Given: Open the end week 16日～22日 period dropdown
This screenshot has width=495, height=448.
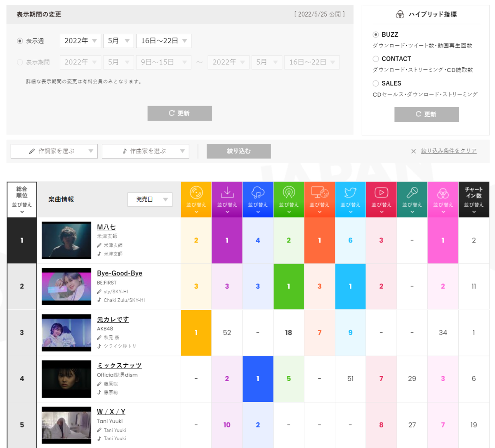Looking at the screenshot, I should click(x=312, y=62).
